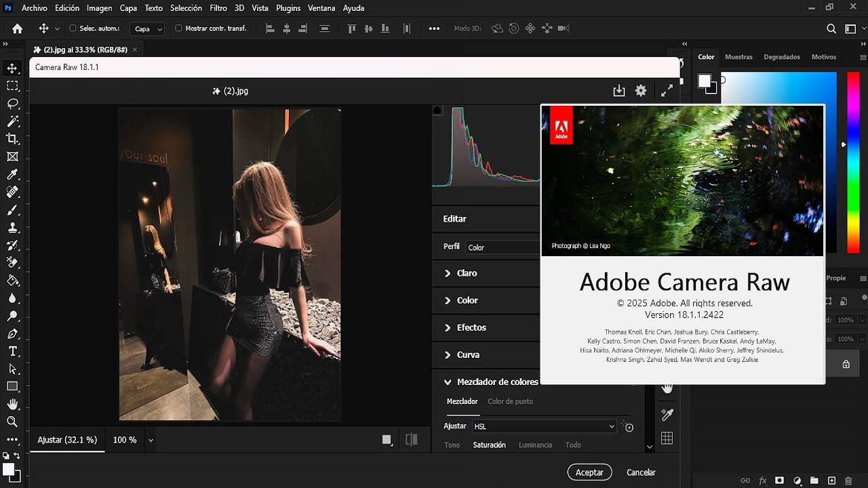Open the Filtro menu
Screen dimensions: 868x488
coord(218,8)
